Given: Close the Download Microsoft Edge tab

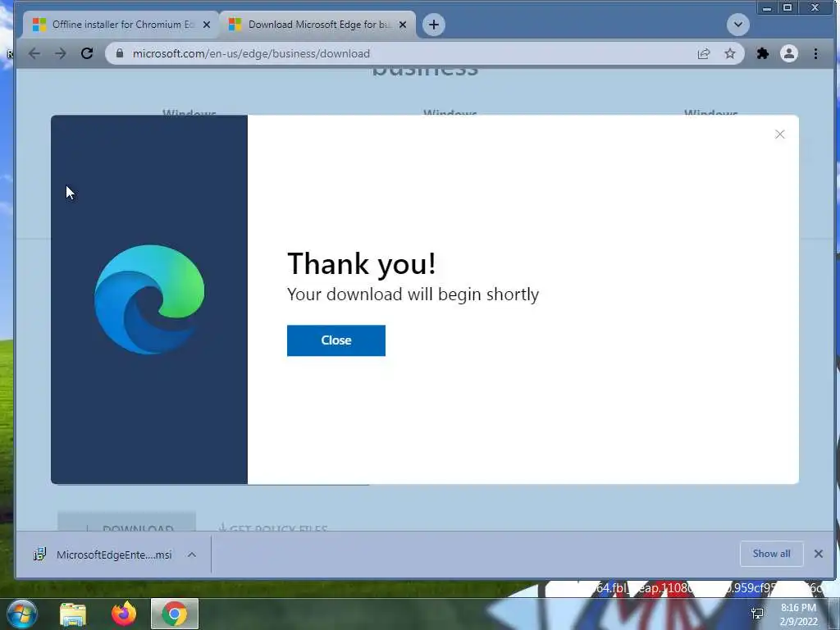Looking at the screenshot, I should 403,25.
